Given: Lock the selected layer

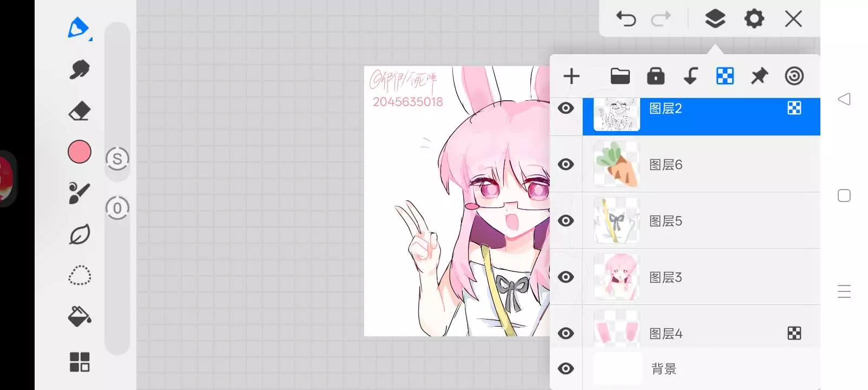Looking at the screenshot, I should point(655,76).
